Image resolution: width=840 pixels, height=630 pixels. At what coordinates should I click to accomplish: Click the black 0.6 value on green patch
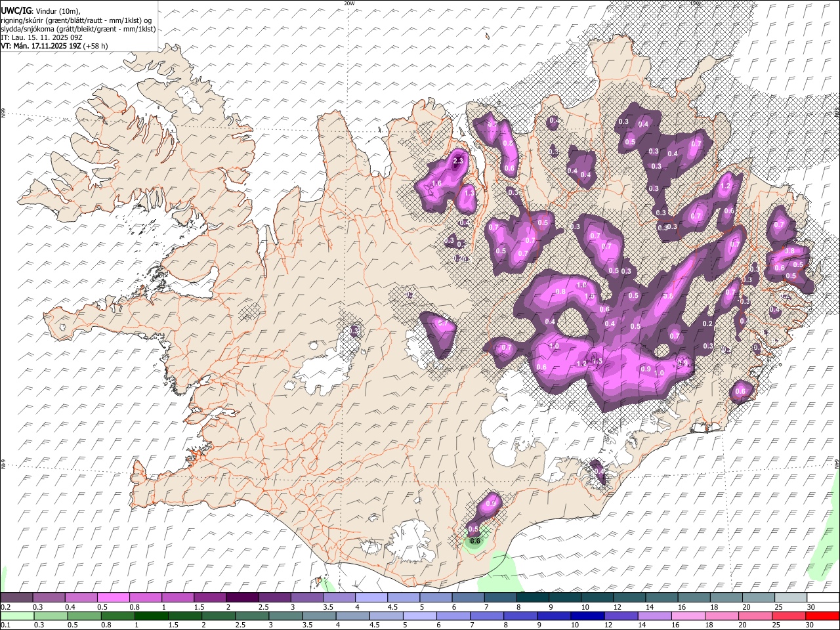(x=476, y=541)
